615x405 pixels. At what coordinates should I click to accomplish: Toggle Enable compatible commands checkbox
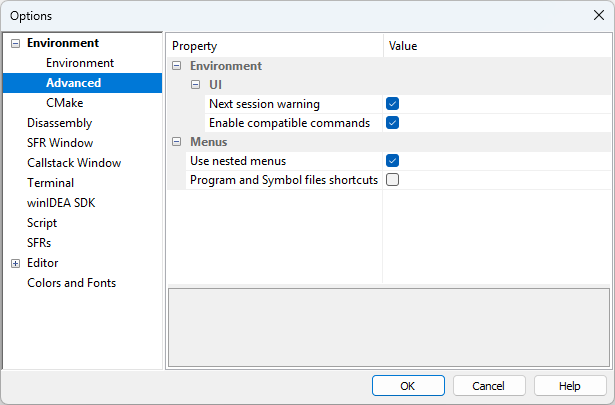click(x=392, y=123)
